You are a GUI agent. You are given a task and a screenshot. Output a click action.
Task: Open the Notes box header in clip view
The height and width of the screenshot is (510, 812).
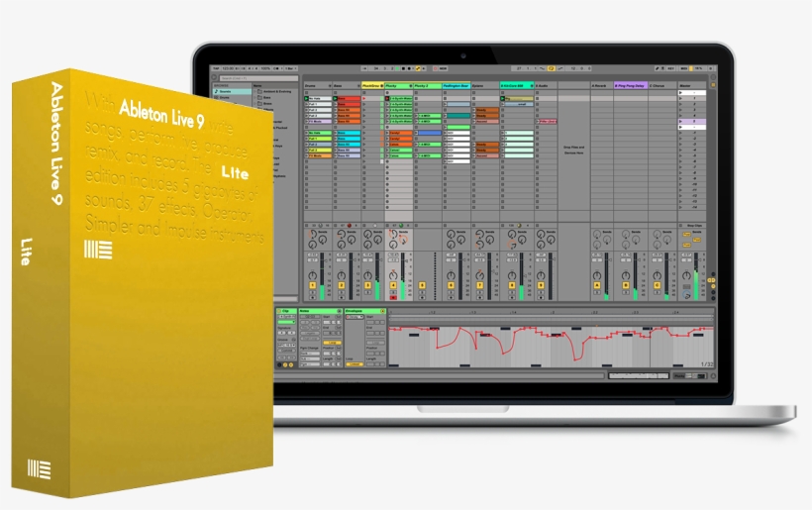(321, 311)
